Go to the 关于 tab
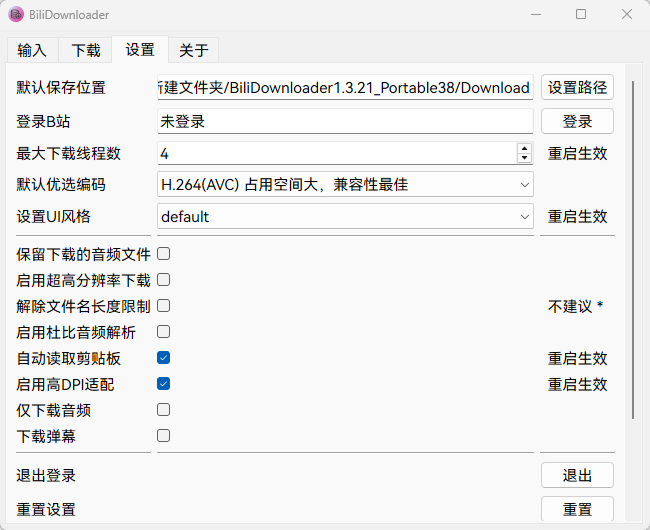This screenshot has height=530, width=650. (x=194, y=50)
